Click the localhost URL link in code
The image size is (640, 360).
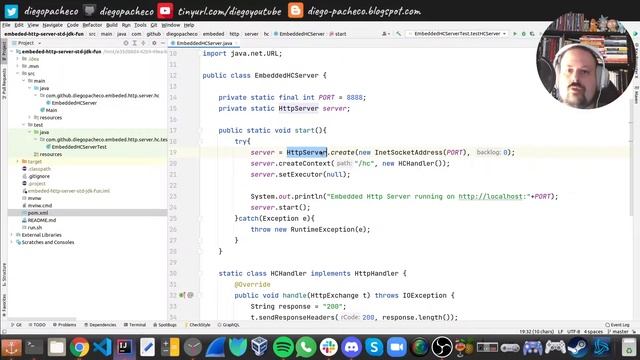point(491,196)
